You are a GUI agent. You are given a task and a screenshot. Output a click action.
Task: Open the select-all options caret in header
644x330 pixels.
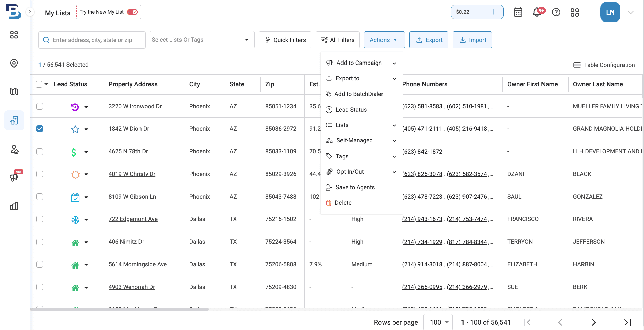(x=46, y=84)
